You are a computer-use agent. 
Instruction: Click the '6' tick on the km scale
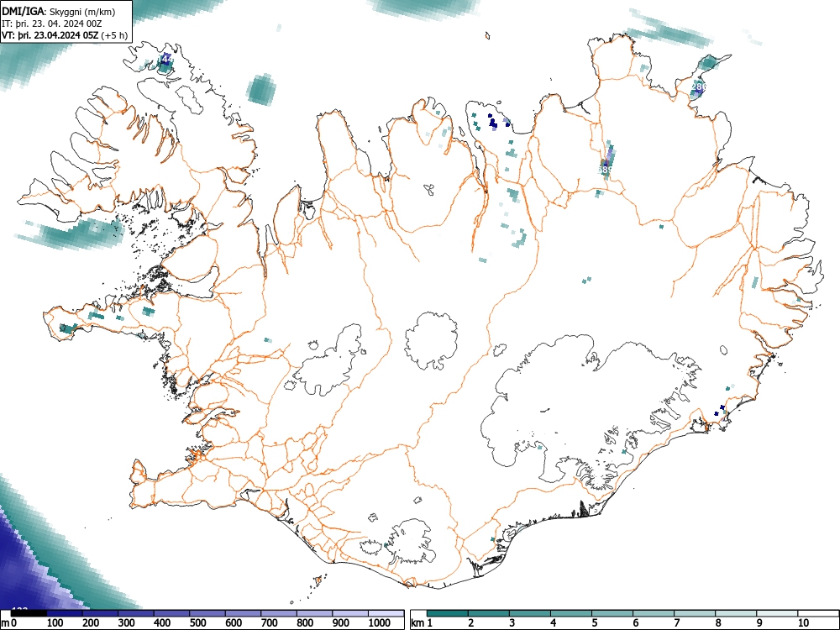click(x=636, y=623)
